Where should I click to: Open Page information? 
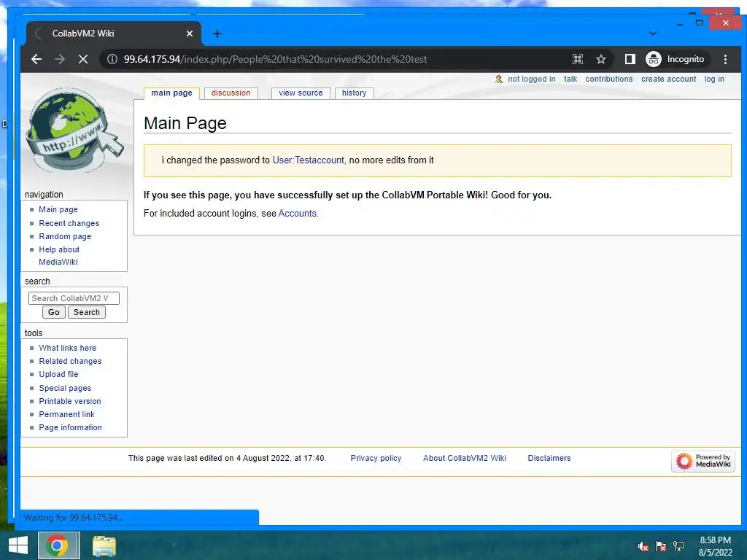71,427
